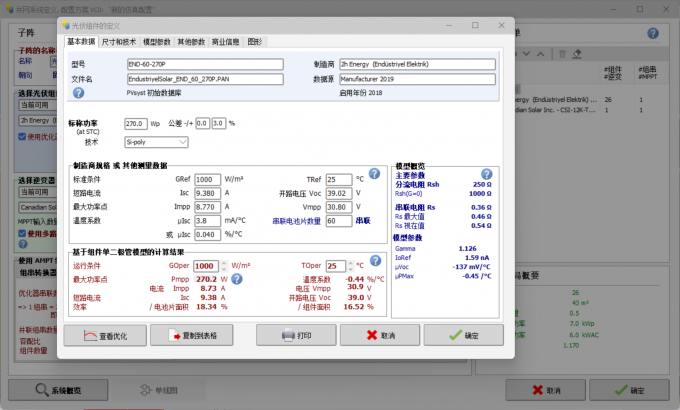
Task: Click GOper 1000 field
Action: (x=206, y=266)
